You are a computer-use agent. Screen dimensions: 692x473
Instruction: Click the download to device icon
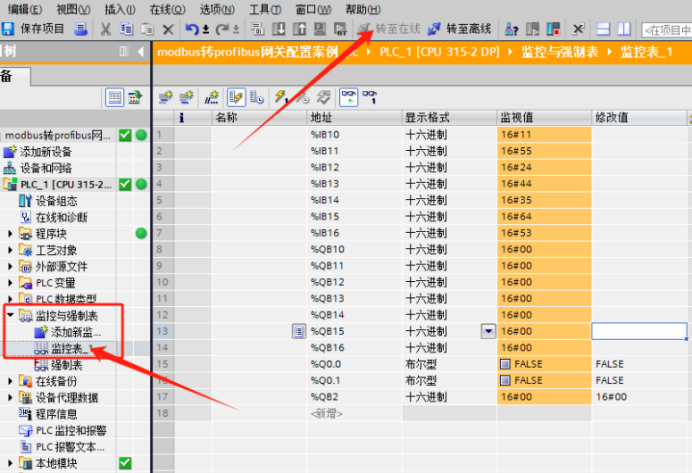tap(278, 29)
